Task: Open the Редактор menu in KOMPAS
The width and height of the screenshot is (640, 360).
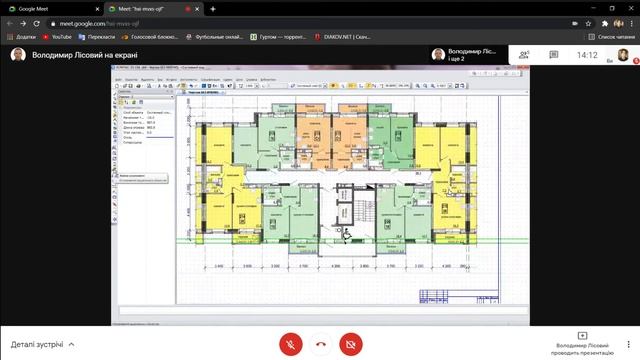Action: (x=131, y=80)
